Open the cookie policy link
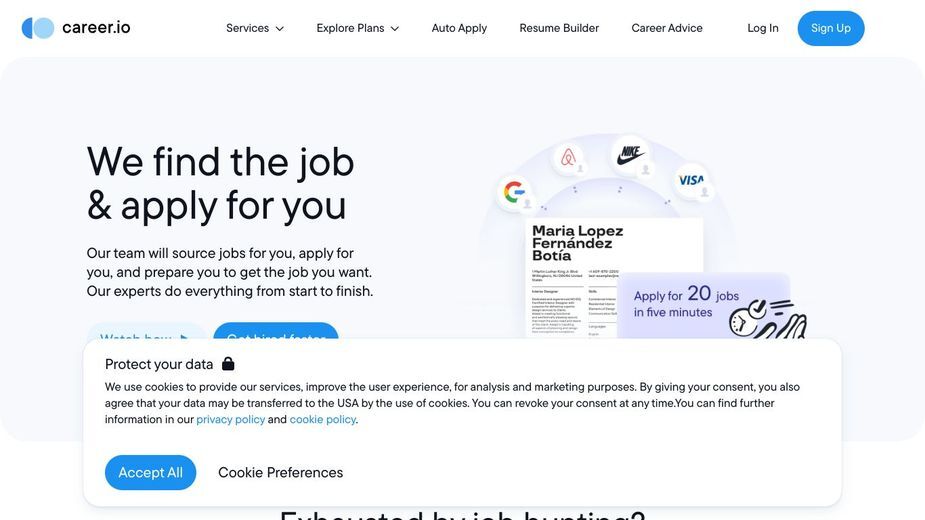This screenshot has height=520, width=925. click(x=323, y=420)
